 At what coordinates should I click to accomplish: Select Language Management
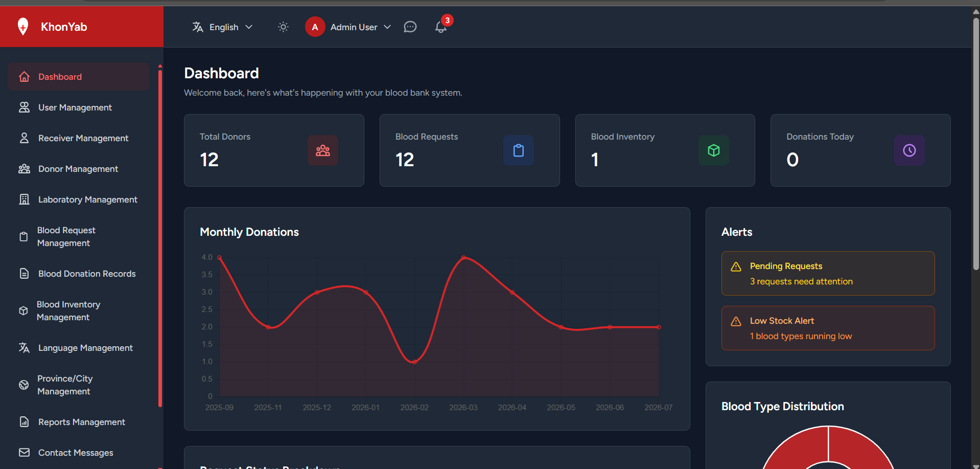click(x=79, y=348)
